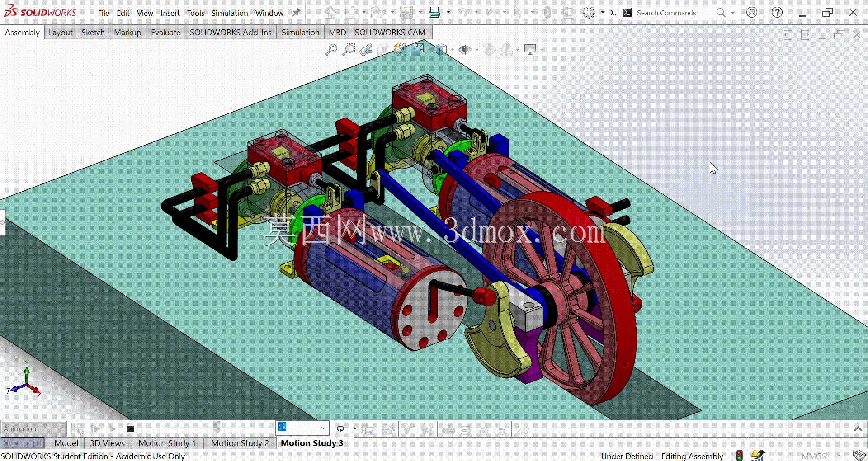Click Apply Scene icon
Viewport: 868px width, 461px height.
pyautogui.click(x=507, y=50)
